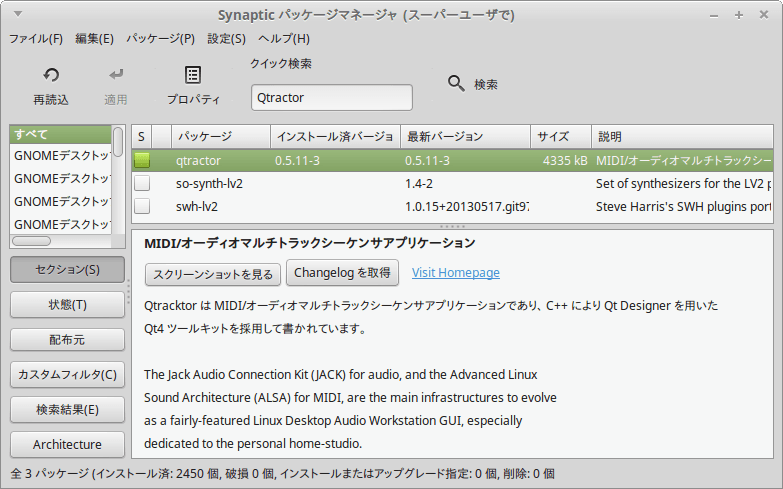The height and width of the screenshot is (489, 783).
Task: Click the Set of synthesizers description cell
Action: (x=684, y=183)
